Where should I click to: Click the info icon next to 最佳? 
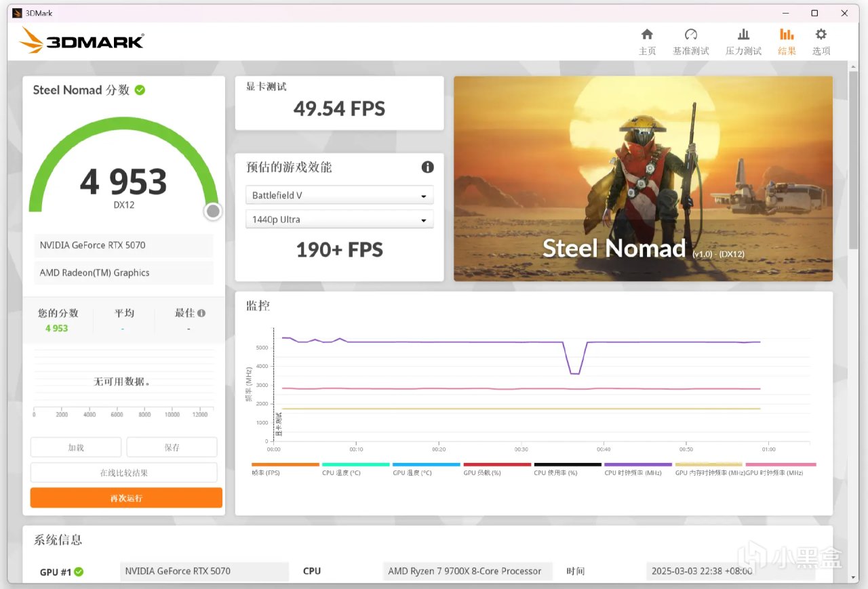point(201,313)
